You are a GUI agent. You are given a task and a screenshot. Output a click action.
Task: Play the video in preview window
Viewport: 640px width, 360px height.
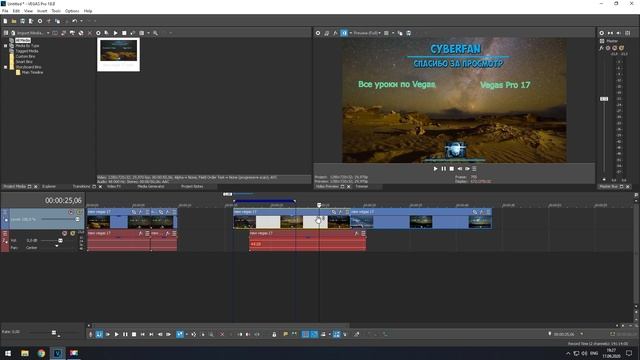[436, 169]
